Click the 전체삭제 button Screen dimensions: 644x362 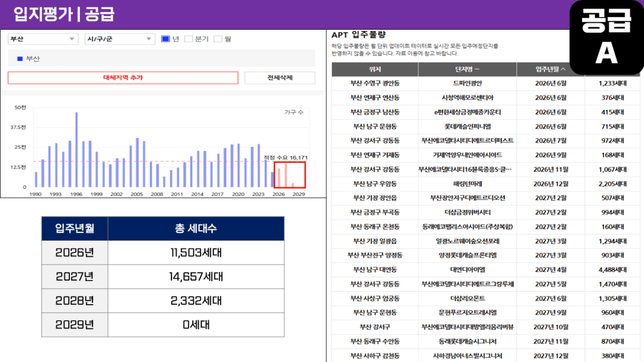(280, 78)
